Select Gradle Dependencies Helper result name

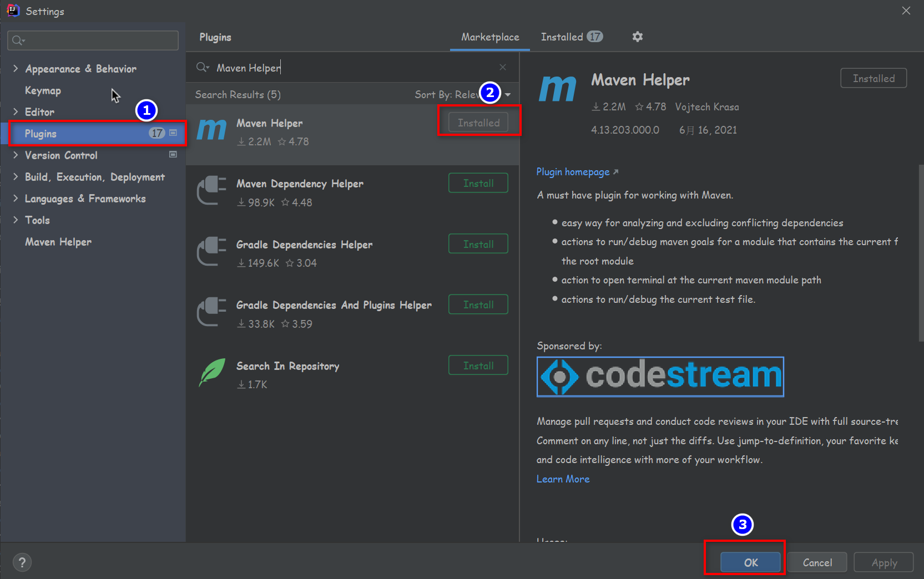[x=304, y=245]
